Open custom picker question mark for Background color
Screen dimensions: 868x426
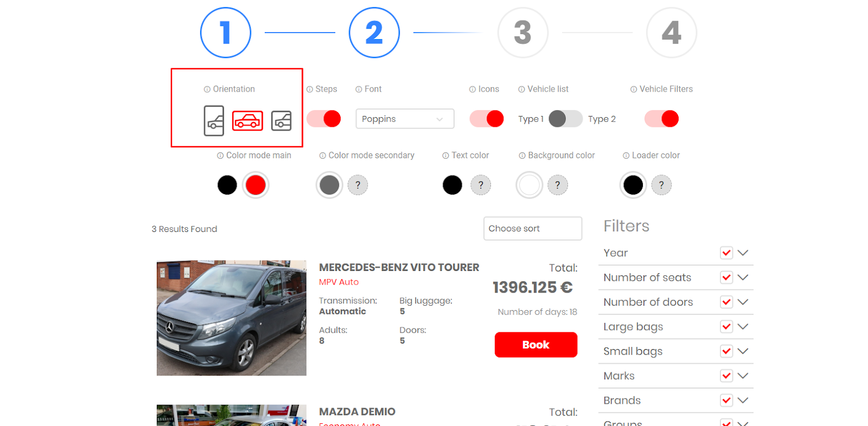558,185
